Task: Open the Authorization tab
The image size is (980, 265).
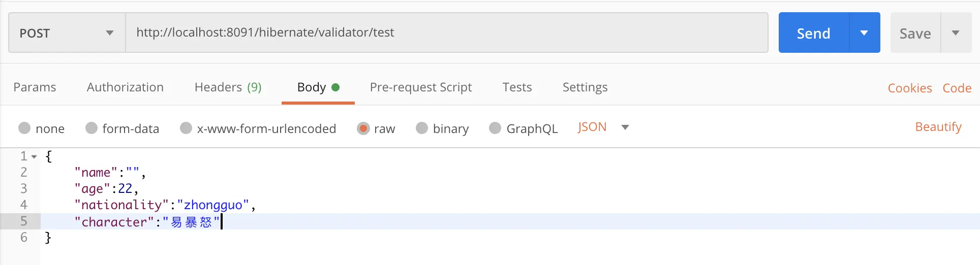Action: (x=125, y=87)
